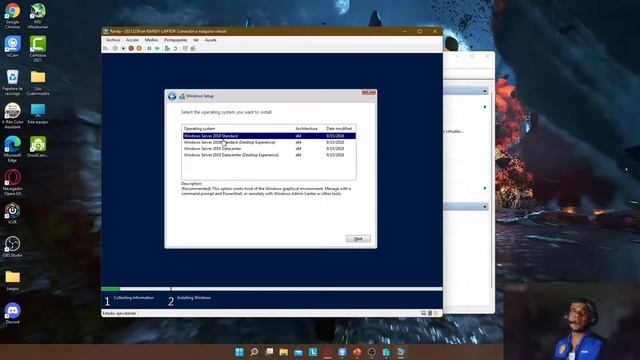Click the back arrow in Windows Setup
The height and width of the screenshot is (360, 640).
pos(172,96)
